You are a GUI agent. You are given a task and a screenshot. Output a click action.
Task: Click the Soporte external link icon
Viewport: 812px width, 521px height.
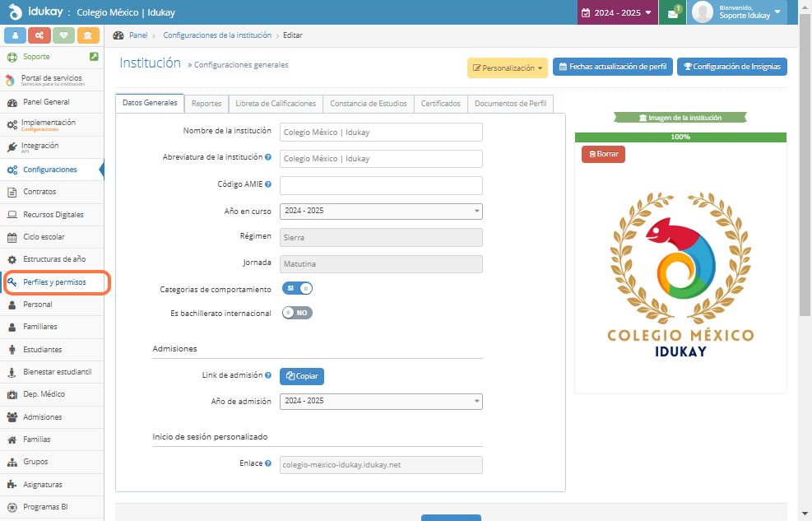pos(94,57)
